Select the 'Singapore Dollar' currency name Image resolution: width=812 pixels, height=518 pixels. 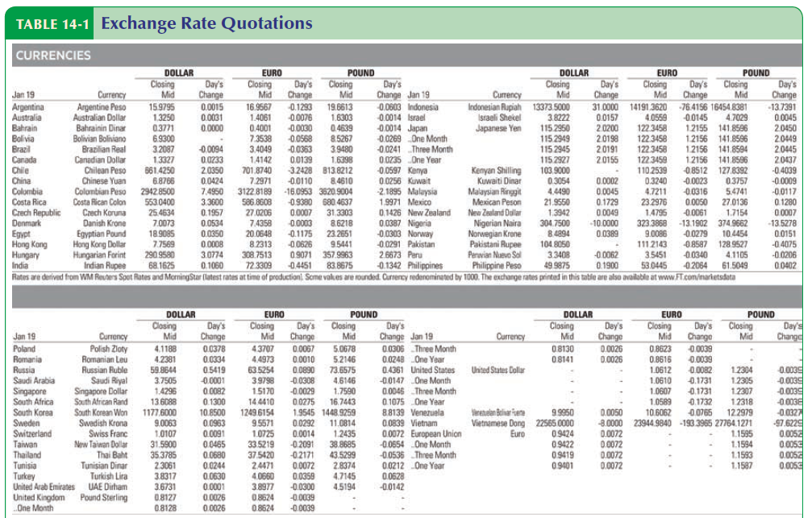click(101, 392)
